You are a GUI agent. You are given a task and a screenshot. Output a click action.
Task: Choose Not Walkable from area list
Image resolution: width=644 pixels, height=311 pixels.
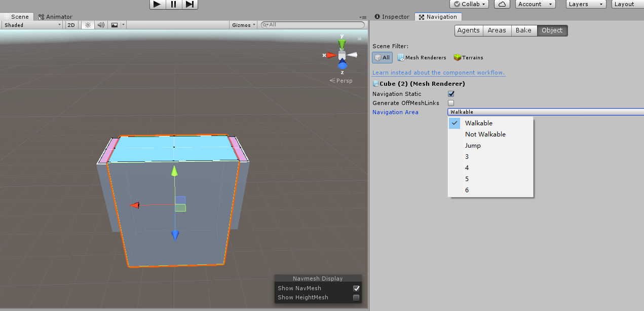[x=490, y=134]
